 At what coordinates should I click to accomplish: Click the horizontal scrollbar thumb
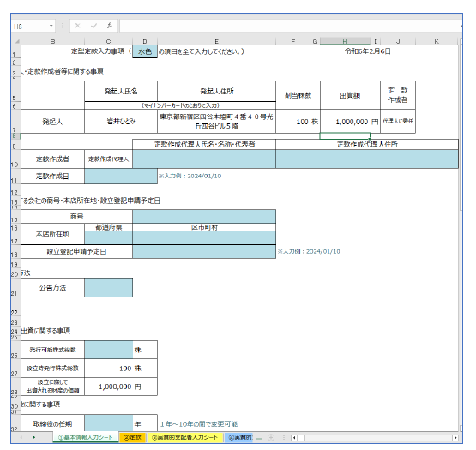[301, 437]
